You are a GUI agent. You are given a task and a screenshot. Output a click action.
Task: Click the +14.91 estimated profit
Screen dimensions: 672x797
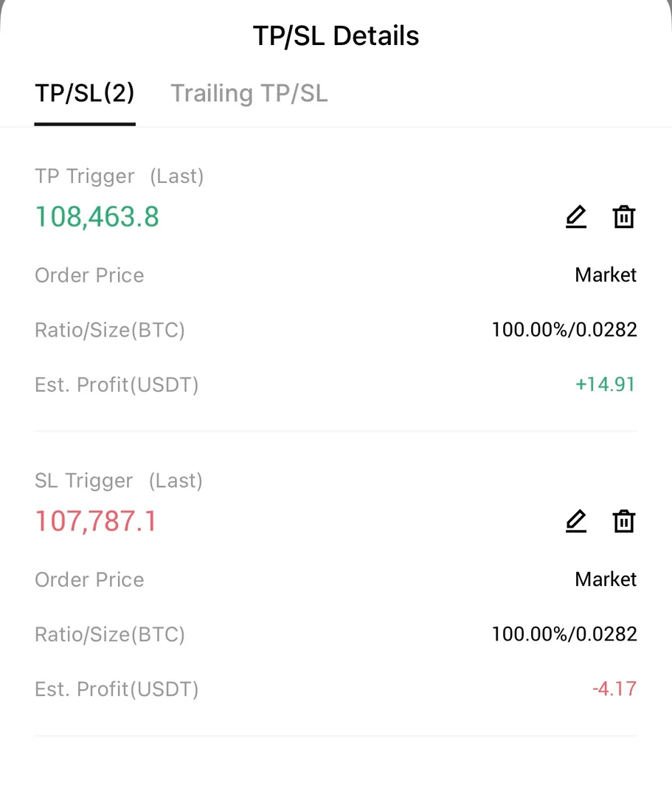click(605, 384)
